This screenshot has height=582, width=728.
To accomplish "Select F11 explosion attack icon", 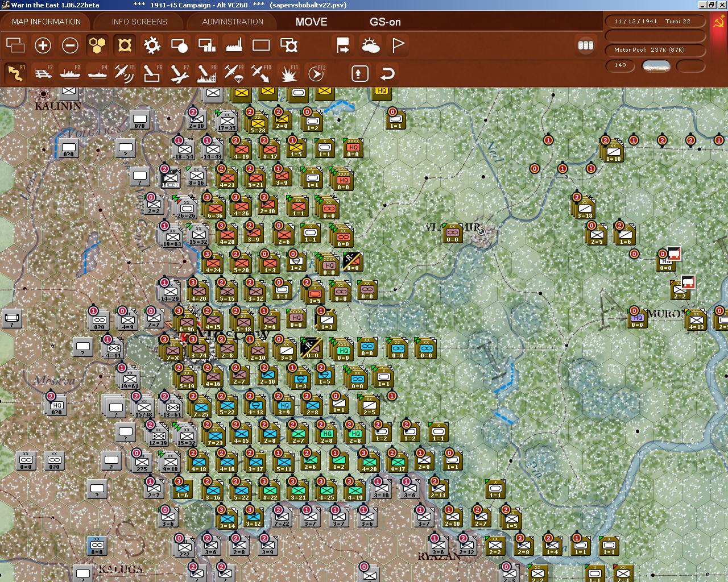I will tap(289, 73).
